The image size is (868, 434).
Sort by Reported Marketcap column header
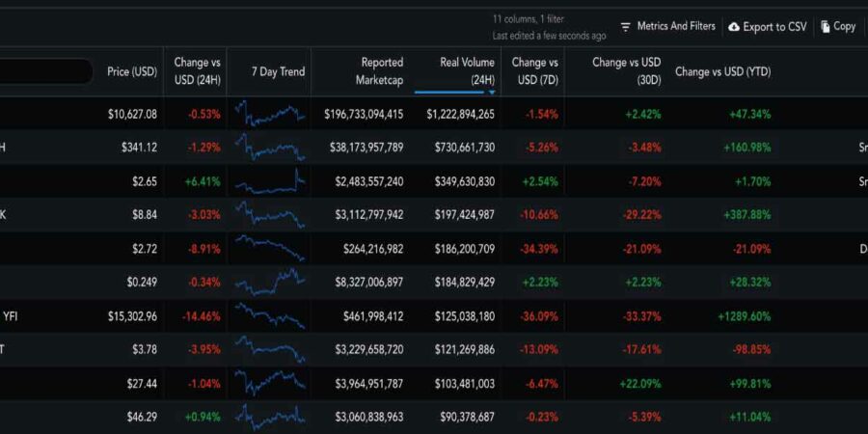pos(378,71)
